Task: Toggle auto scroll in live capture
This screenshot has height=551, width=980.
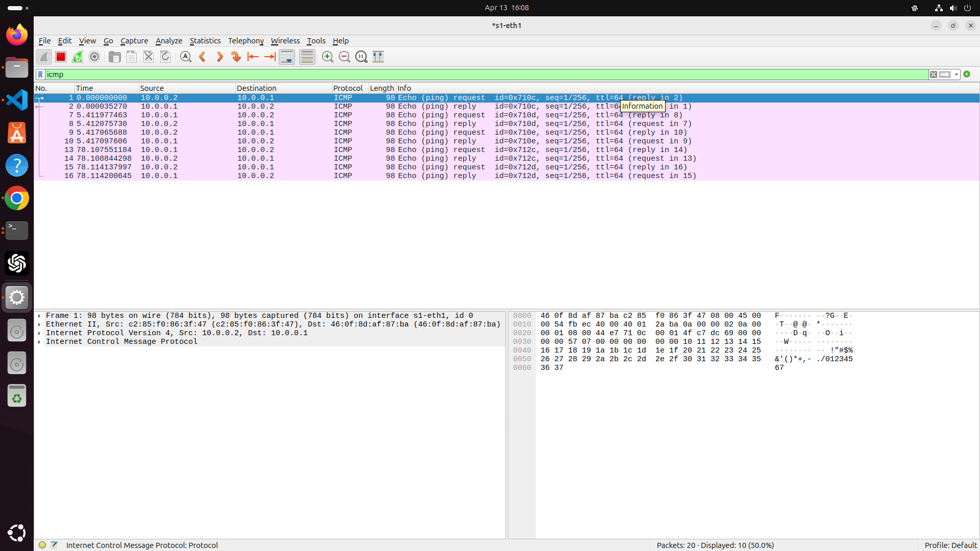Action: [x=286, y=57]
